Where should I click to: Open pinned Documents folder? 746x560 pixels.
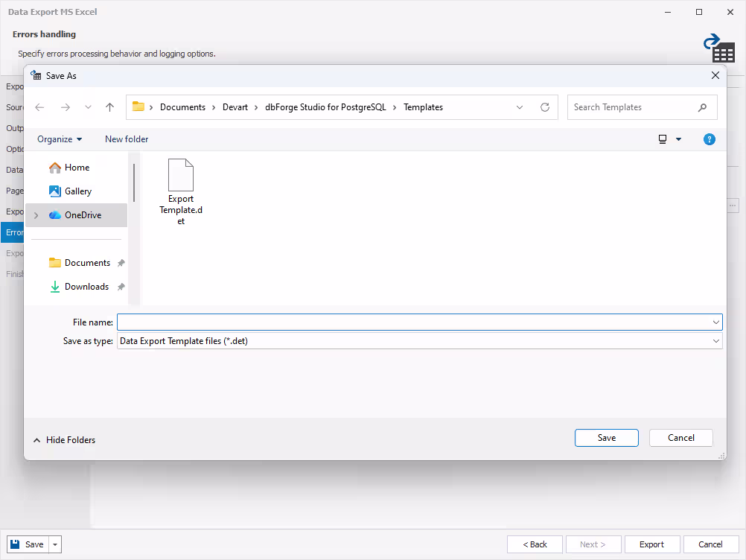tap(80, 263)
